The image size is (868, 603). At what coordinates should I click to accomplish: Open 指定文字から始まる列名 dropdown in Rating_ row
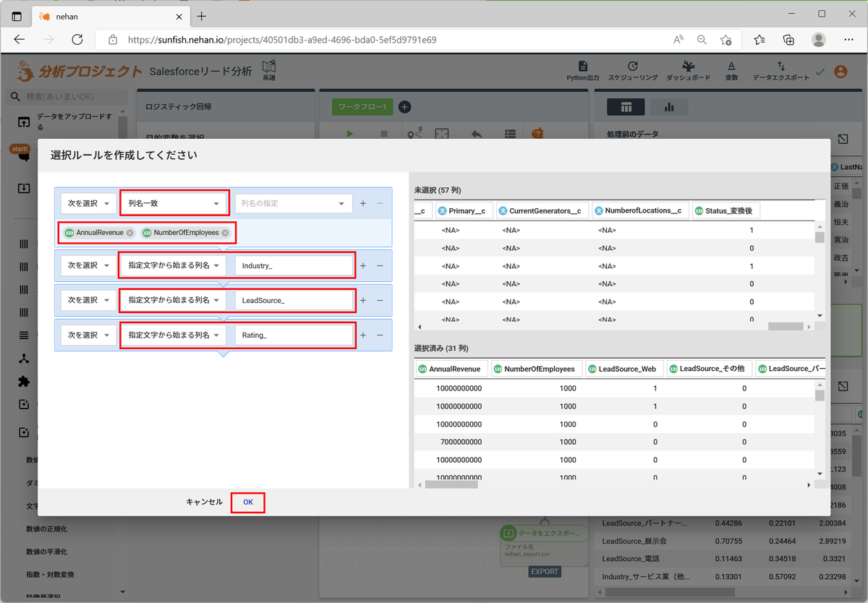(x=173, y=335)
